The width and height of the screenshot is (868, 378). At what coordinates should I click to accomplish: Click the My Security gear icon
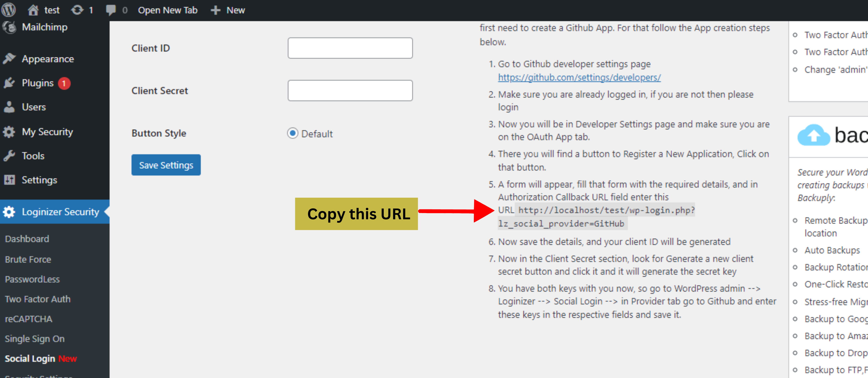pyautogui.click(x=9, y=132)
